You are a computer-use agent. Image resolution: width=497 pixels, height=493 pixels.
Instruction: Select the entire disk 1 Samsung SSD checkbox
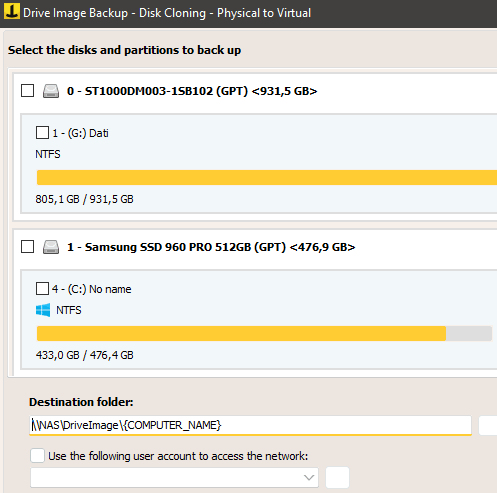click(x=27, y=247)
